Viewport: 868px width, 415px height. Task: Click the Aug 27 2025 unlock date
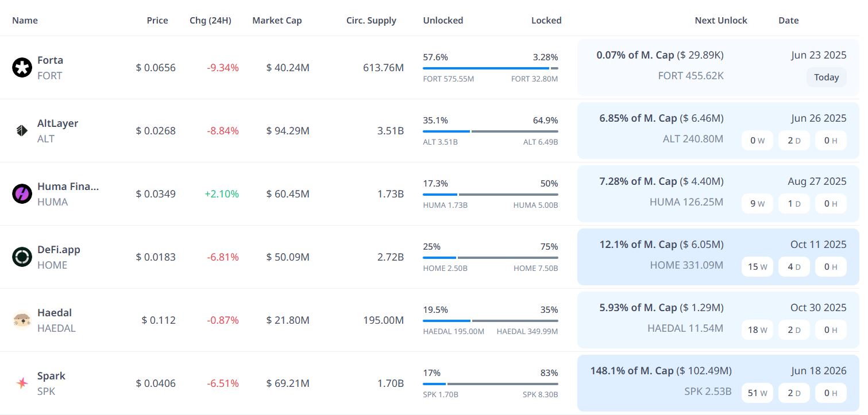817,181
